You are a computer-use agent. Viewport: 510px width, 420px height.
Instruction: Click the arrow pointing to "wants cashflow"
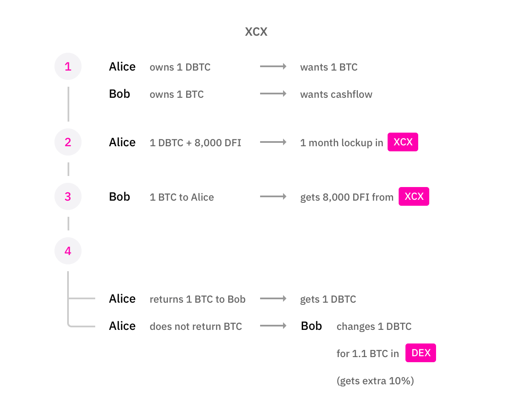tap(273, 94)
